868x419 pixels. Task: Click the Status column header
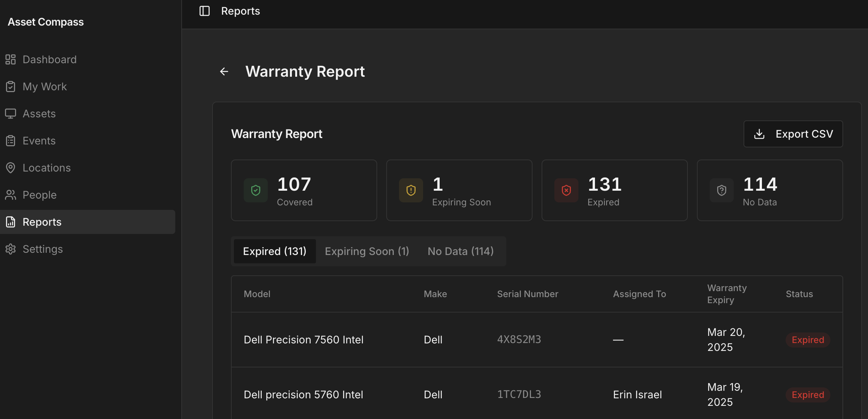click(799, 294)
